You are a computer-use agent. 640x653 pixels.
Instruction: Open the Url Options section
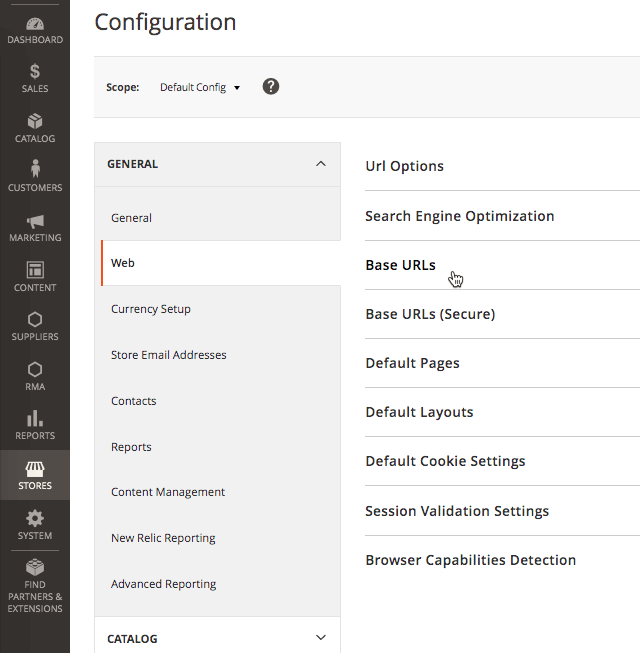tap(405, 166)
